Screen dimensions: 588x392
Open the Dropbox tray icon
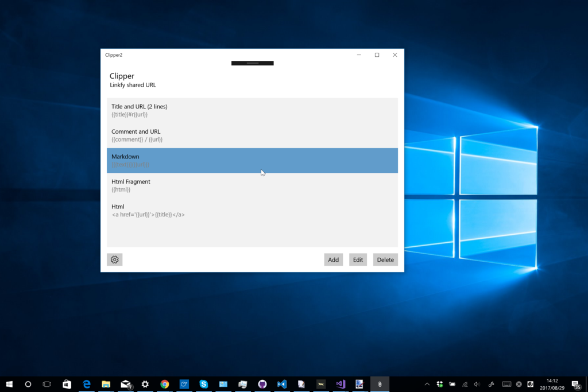[x=440, y=384]
